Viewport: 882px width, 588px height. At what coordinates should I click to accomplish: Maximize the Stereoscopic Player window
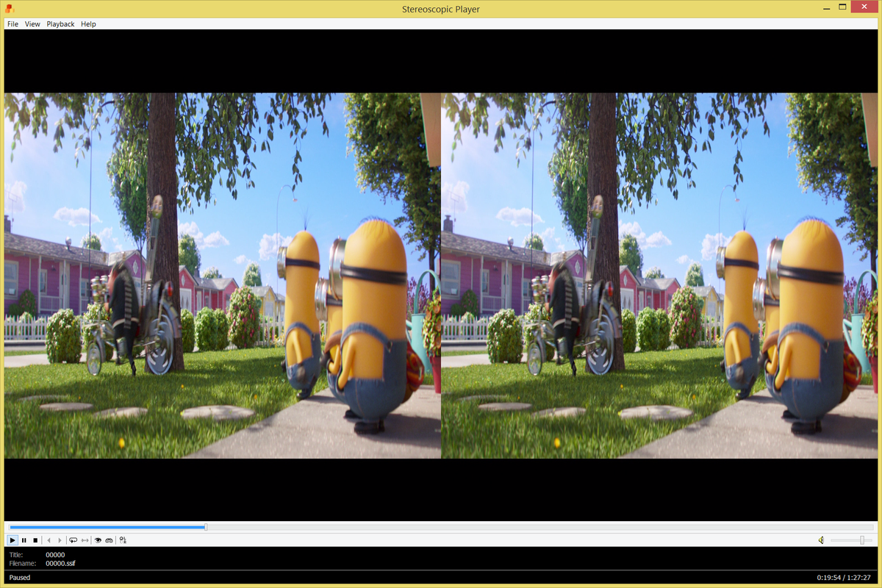pyautogui.click(x=842, y=7)
